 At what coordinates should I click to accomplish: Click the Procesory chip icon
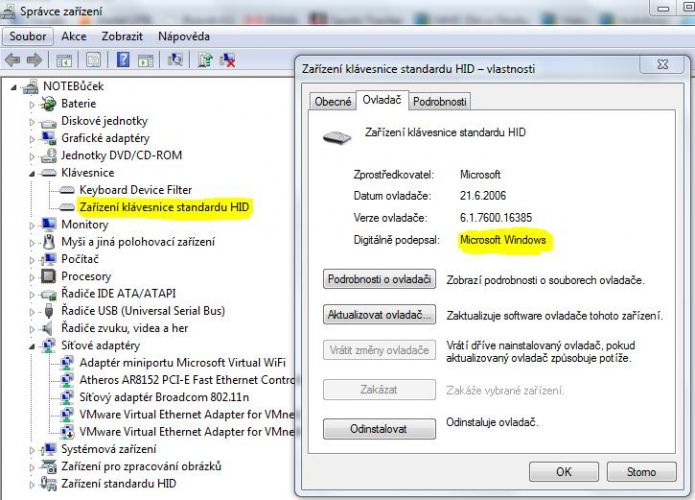click(48, 276)
